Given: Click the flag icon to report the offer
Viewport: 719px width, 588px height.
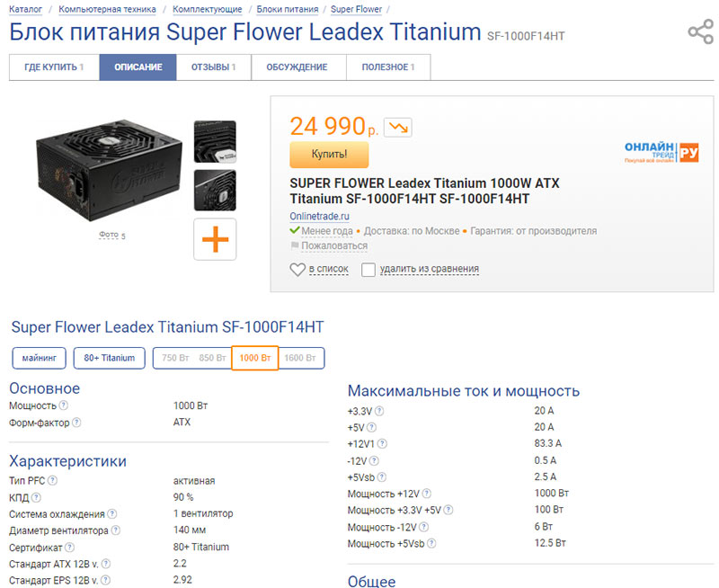Looking at the screenshot, I should [x=295, y=246].
